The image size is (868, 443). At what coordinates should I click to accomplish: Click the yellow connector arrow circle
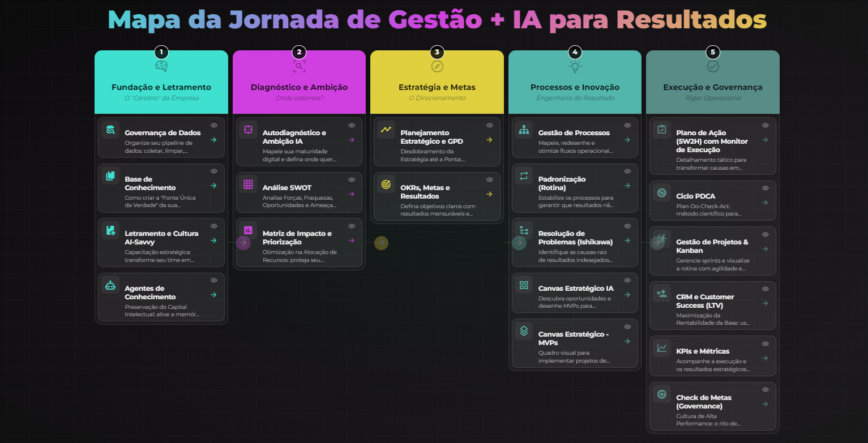pyautogui.click(x=381, y=243)
